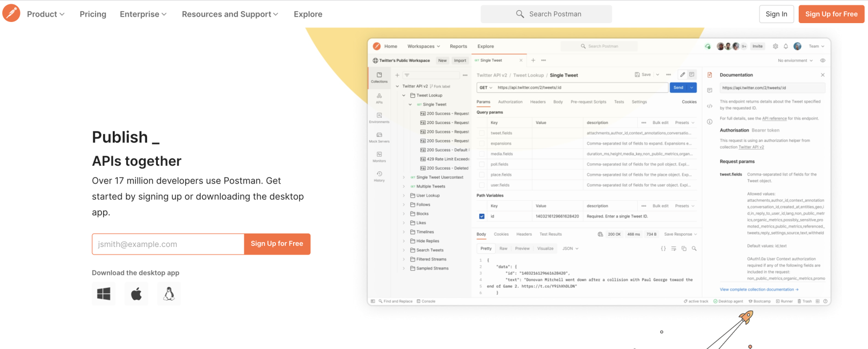Open Mock Servers in the app sidebar

[x=379, y=137]
